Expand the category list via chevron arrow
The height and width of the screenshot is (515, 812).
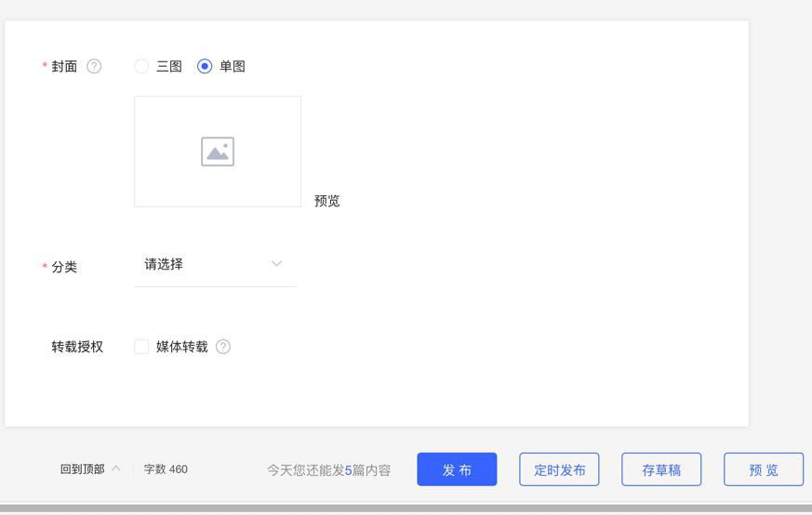276,264
